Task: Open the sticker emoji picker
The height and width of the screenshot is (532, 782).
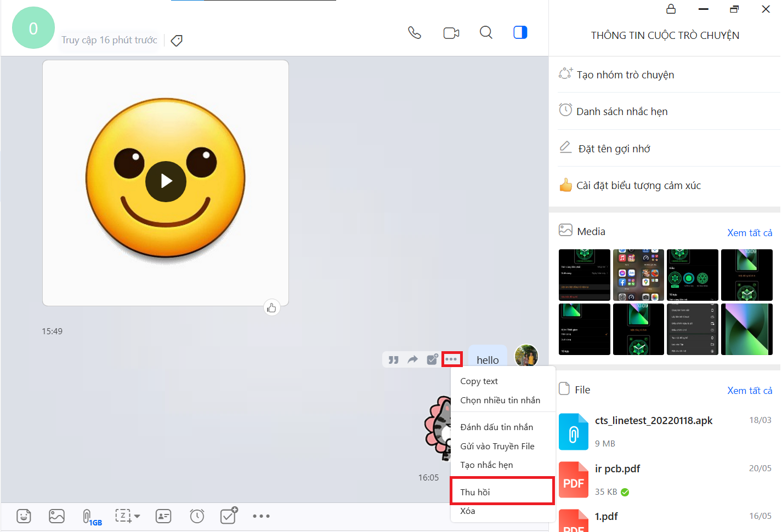Action: pos(24,516)
